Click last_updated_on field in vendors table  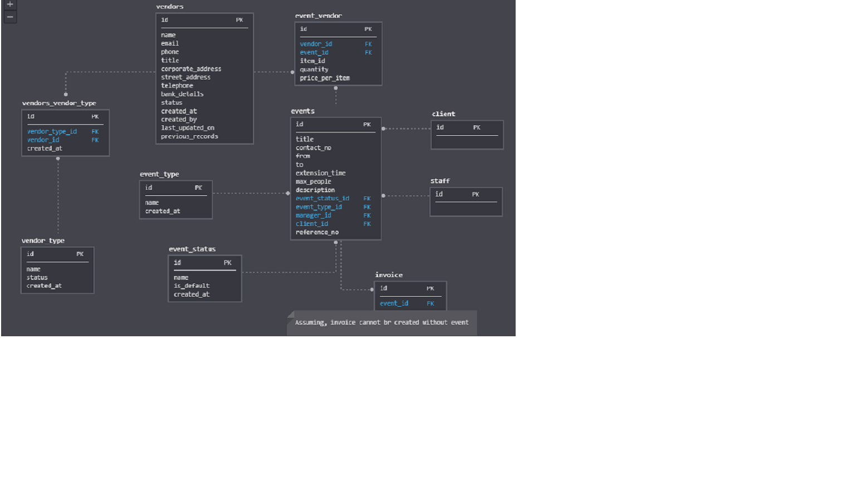188,128
